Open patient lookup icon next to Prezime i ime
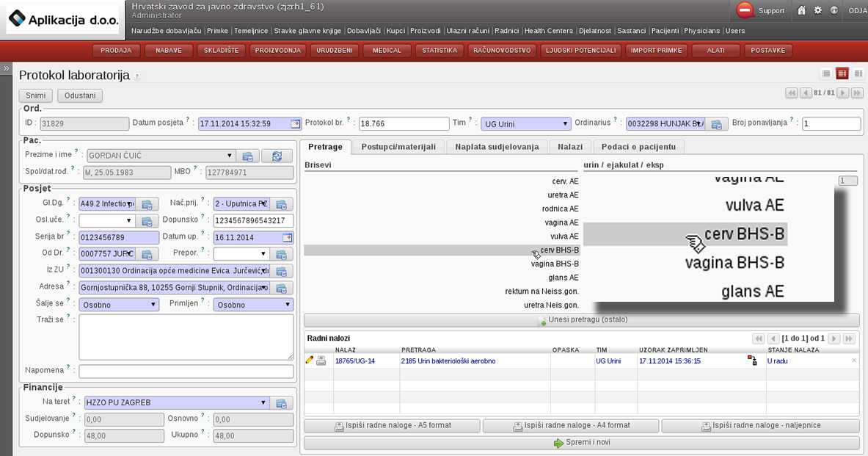868x456 pixels. [247, 156]
